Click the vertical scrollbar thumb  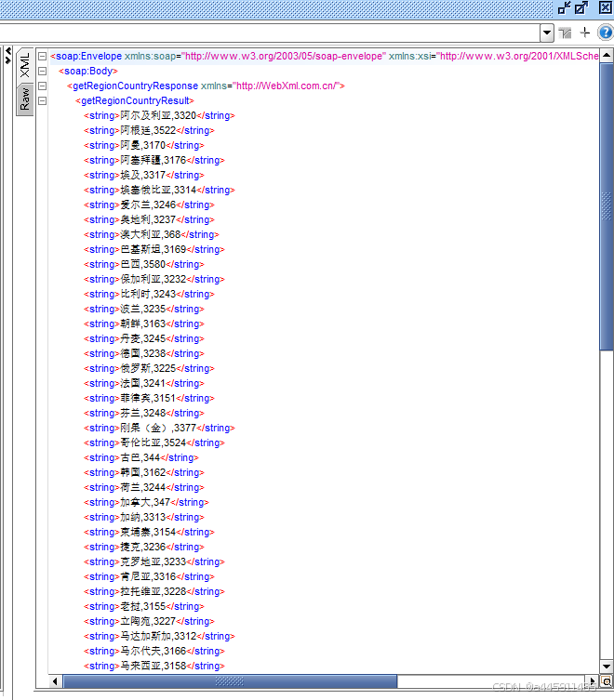pyautogui.click(x=607, y=206)
